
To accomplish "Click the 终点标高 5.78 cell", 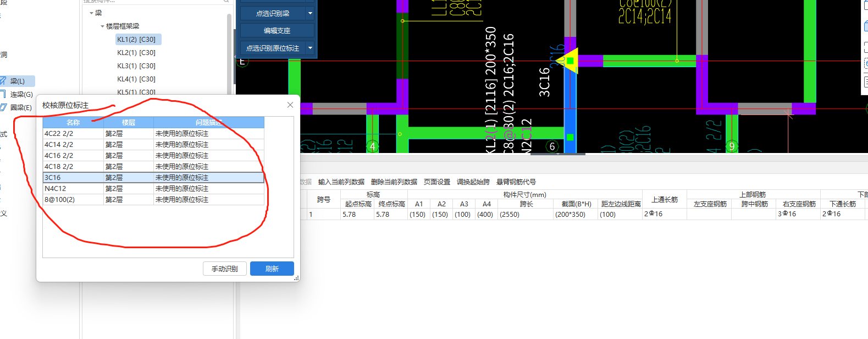I will [x=391, y=215].
